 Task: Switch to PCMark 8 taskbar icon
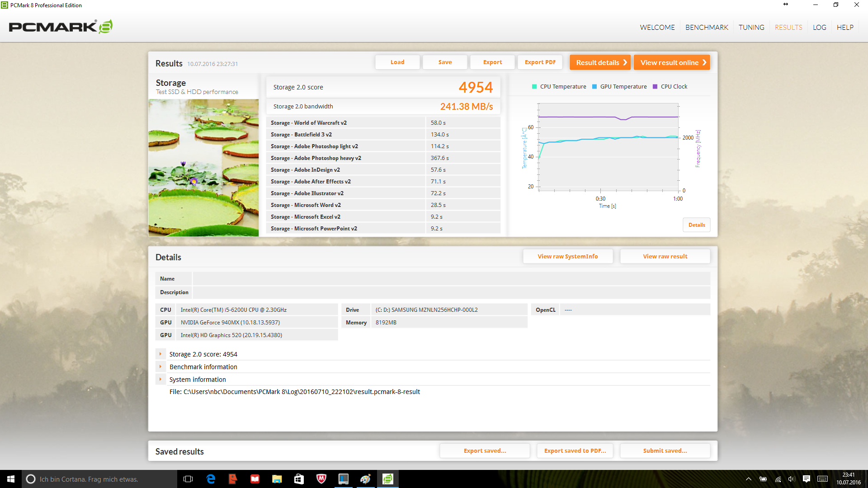[388, 479]
